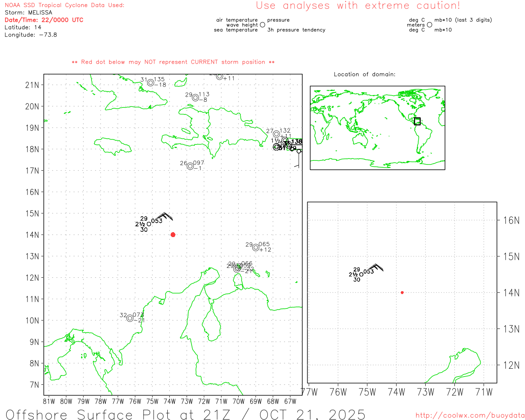
Task: Click the 053 station circle on main map
Action: [149, 224]
